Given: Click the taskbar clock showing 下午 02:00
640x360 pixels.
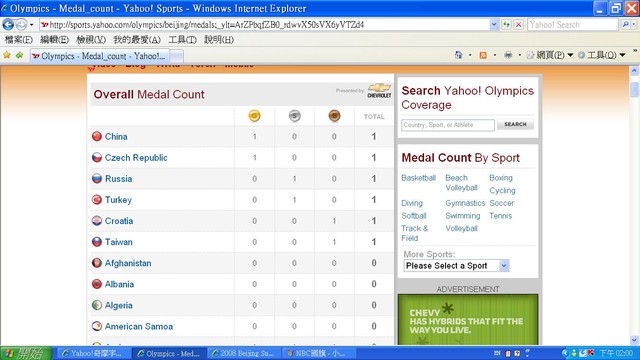Looking at the screenshot, I should pos(616,353).
